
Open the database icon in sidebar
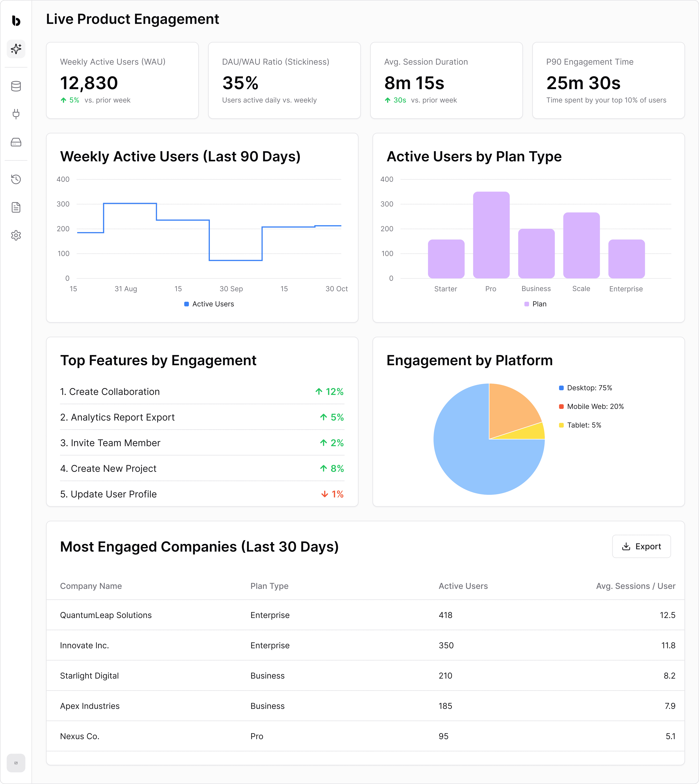(x=16, y=86)
